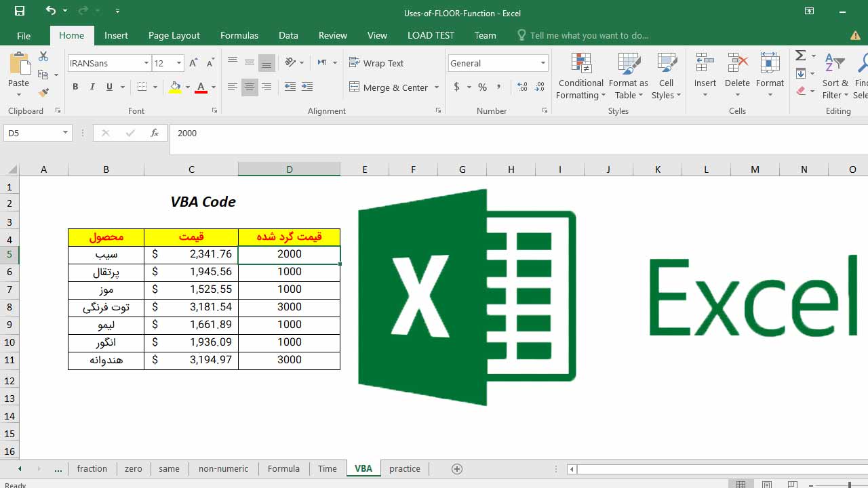Click the Increase Indent icon

(x=307, y=87)
